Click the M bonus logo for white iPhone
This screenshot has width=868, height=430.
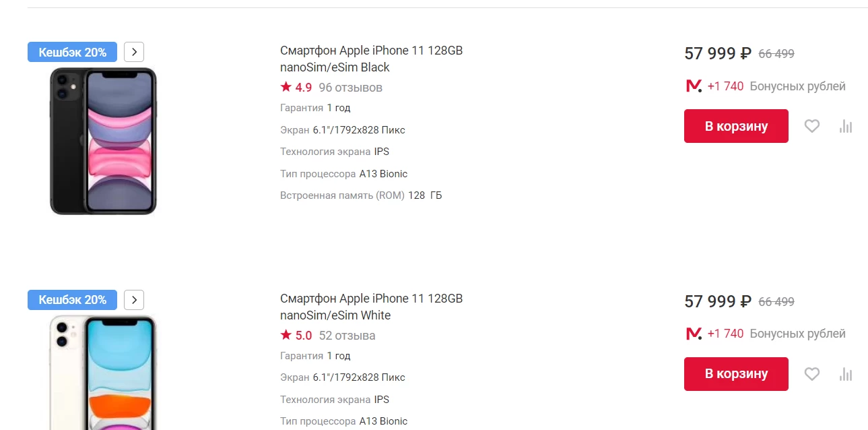click(694, 334)
